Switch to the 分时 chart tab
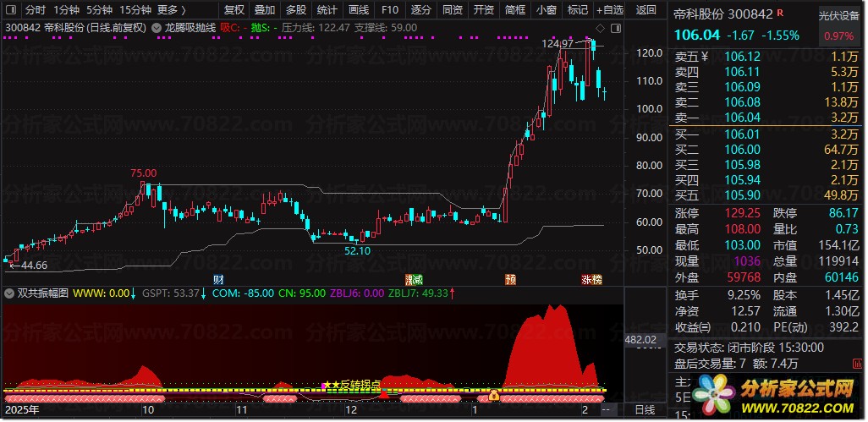868x422 pixels. point(36,9)
